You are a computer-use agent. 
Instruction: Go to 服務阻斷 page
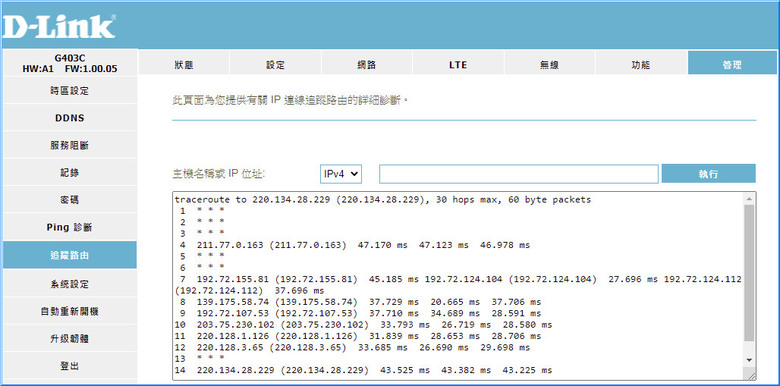click(70, 145)
